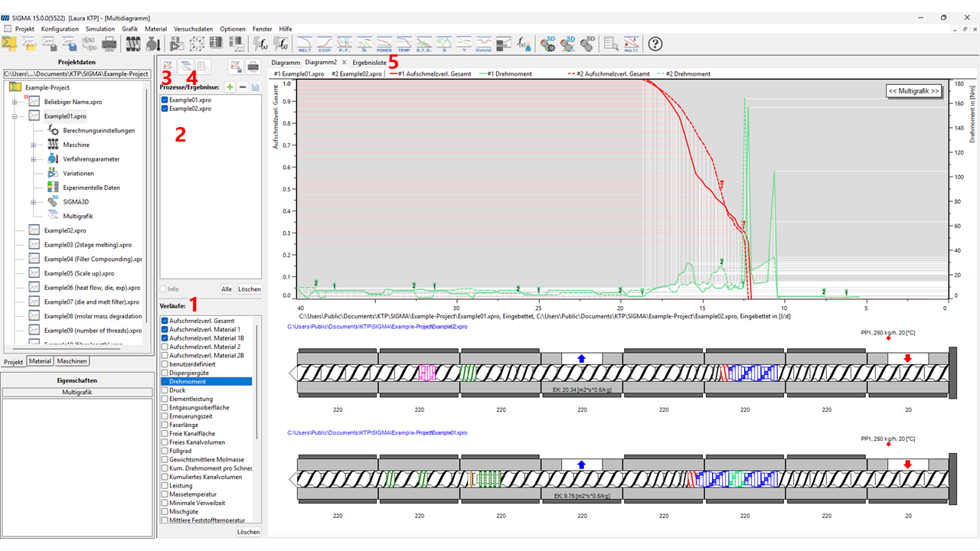This screenshot has height=551, width=980.
Task: Open the Simulation menu
Action: pyautogui.click(x=100, y=28)
